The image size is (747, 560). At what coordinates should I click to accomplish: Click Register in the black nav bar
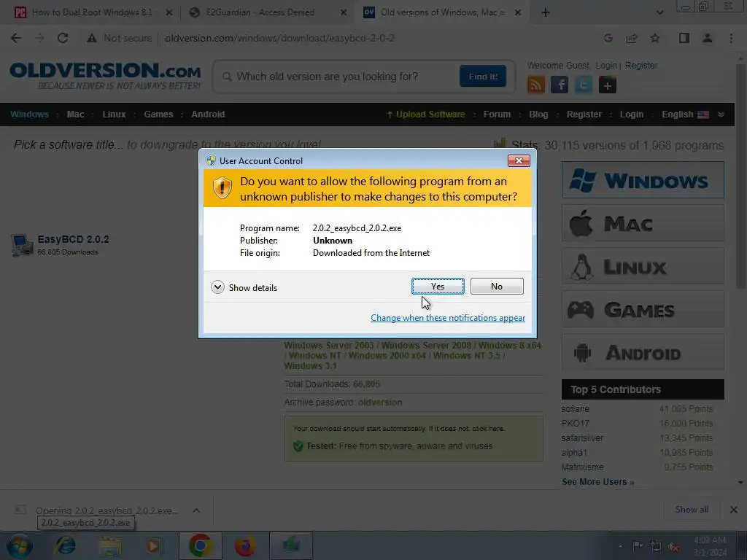(x=584, y=114)
